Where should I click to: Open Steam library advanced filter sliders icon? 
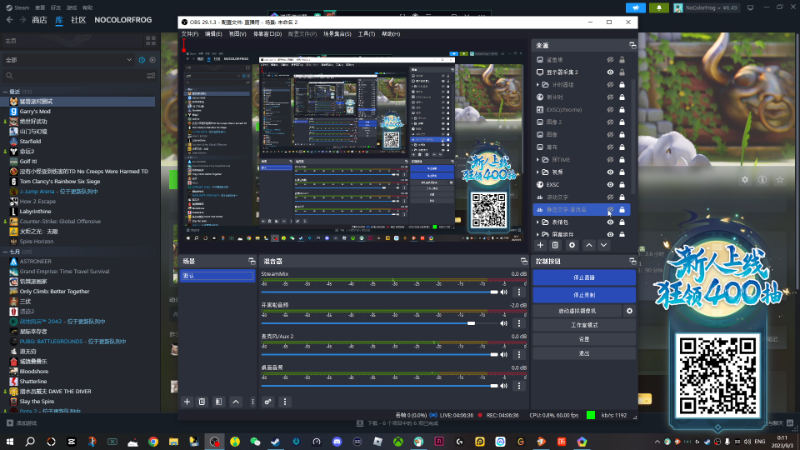[151, 76]
